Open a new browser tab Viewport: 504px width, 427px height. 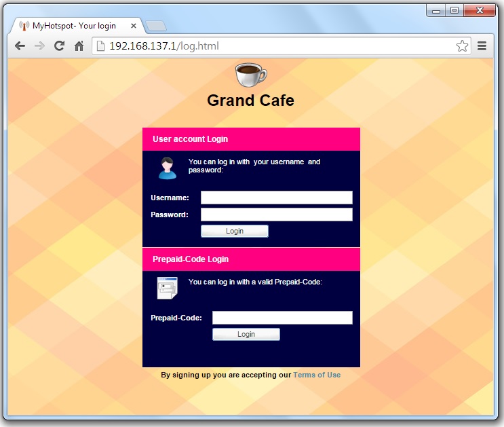click(x=156, y=26)
